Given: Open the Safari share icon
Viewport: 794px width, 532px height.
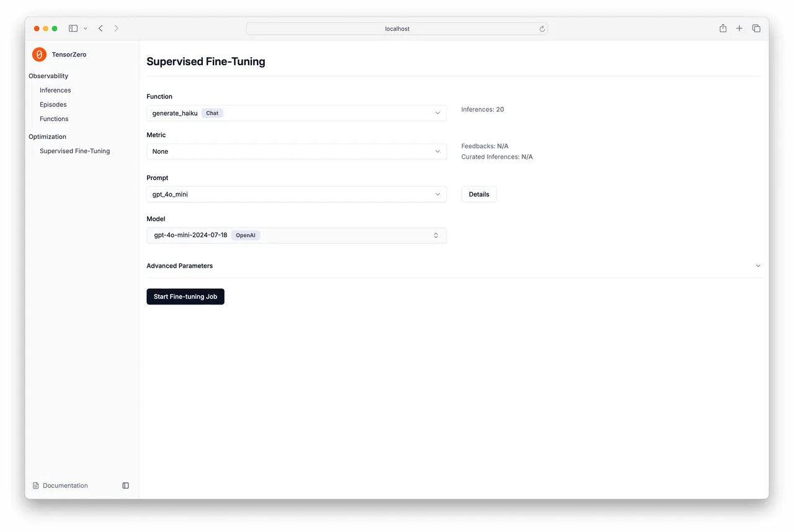Looking at the screenshot, I should coord(723,29).
